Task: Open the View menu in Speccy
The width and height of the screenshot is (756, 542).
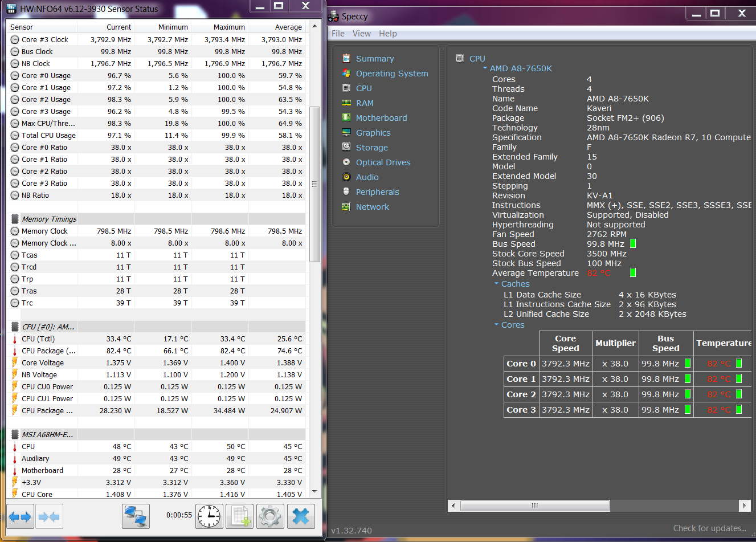Action: 361,34
